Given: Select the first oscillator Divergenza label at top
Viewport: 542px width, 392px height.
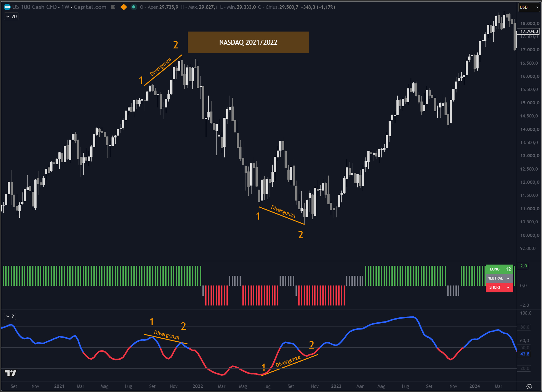Looking at the screenshot, I should [167, 335].
